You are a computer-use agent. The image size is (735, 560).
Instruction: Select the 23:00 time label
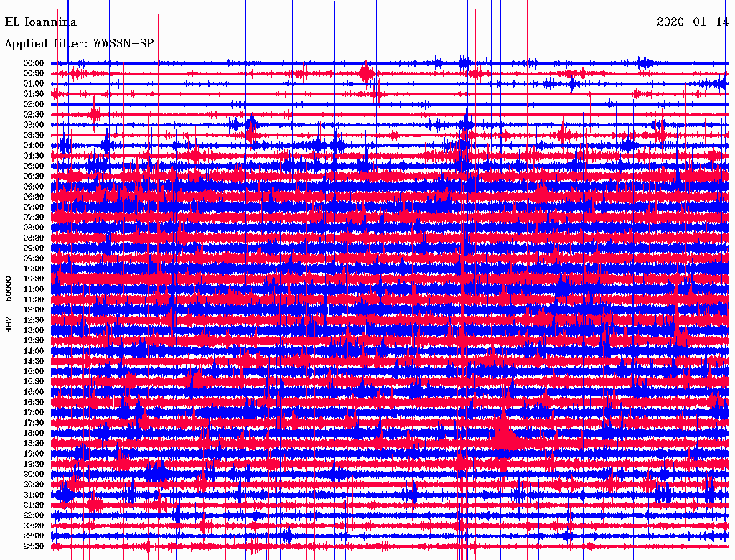(x=33, y=536)
